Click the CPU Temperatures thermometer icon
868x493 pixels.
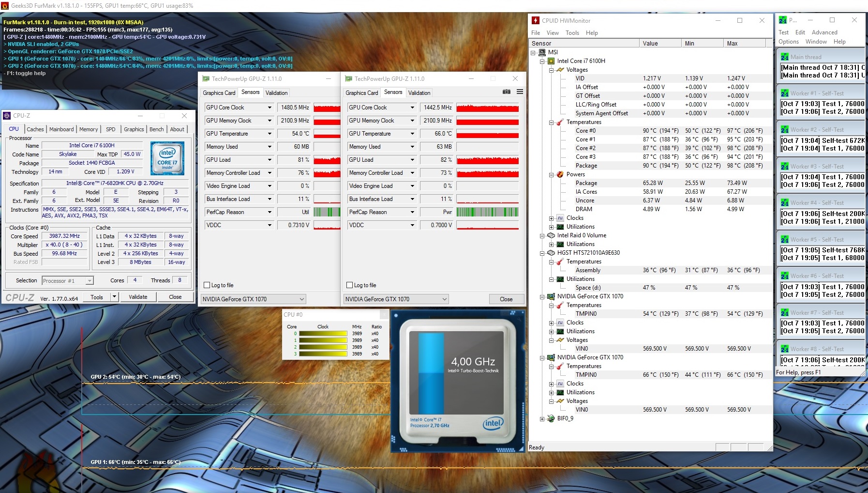click(x=560, y=122)
